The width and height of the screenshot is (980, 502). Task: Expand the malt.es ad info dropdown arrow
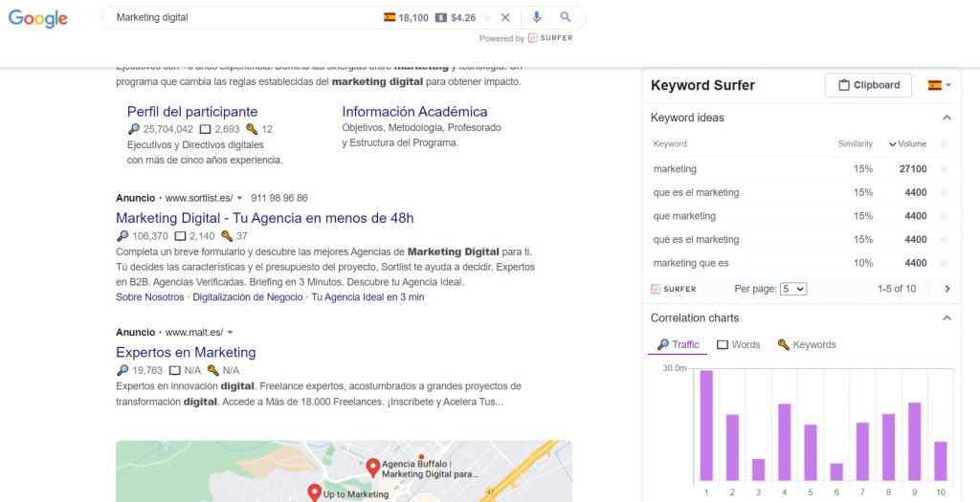[x=230, y=333]
